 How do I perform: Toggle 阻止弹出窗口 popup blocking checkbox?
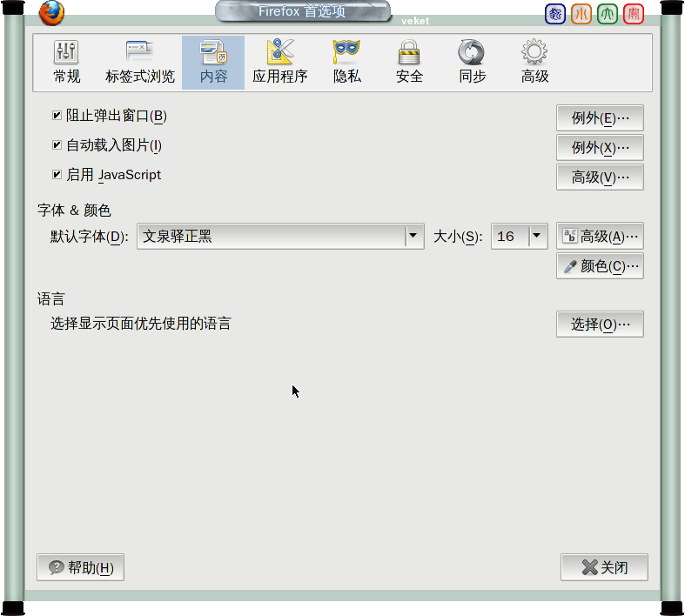[x=57, y=115]
